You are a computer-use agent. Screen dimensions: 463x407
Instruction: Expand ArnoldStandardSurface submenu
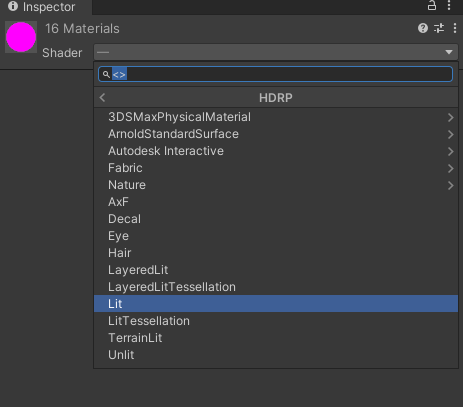276,134
